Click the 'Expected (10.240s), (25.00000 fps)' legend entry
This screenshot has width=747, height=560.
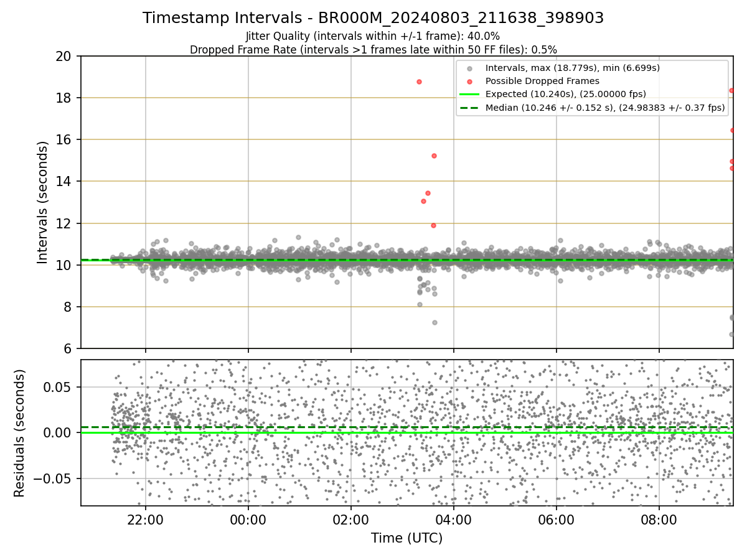[565, 94]
